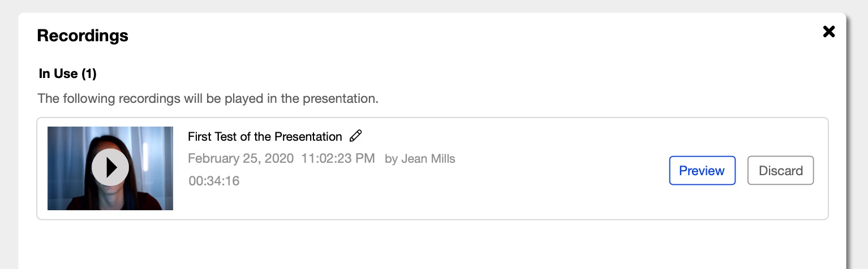Viewport: 868px width, 269px height.
Task: Select the title "First Test of the Presentation"
Action: click(x=264, y=137)
